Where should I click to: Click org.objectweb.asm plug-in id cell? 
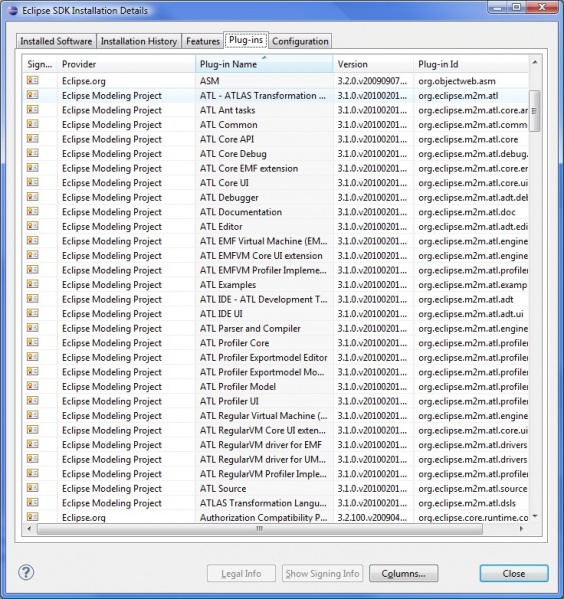(x=457, y=81)
